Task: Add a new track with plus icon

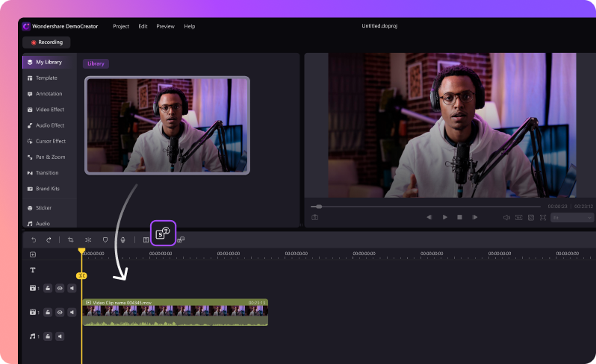Action: tap(33, 254)
